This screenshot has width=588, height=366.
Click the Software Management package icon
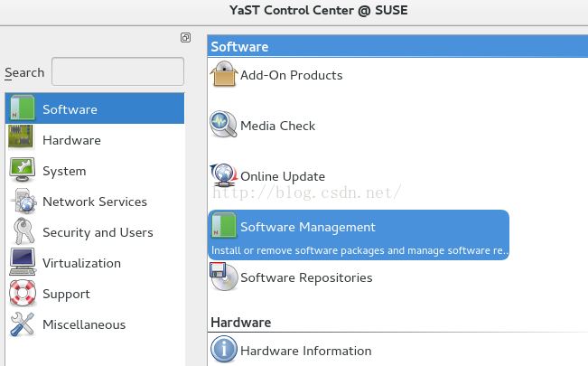(224, 226)
